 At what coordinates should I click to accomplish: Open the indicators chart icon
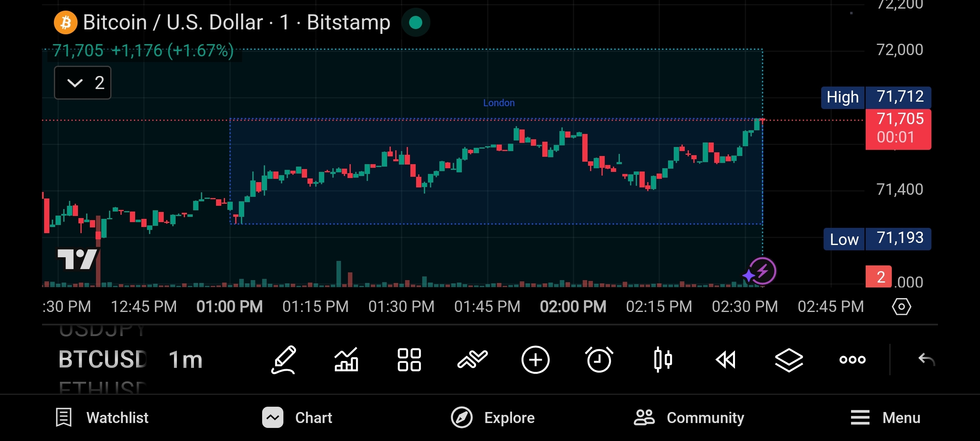(x=346, y=360)
